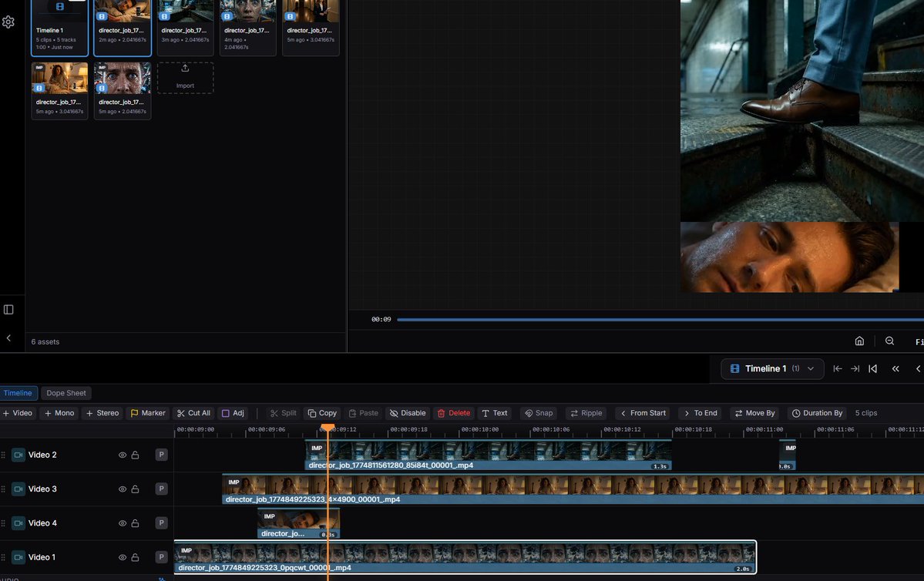The height and width of the screenshot is (581, 924).
Task: Toggle Snap in the timeline toolbar
Action: coord(539,413)
